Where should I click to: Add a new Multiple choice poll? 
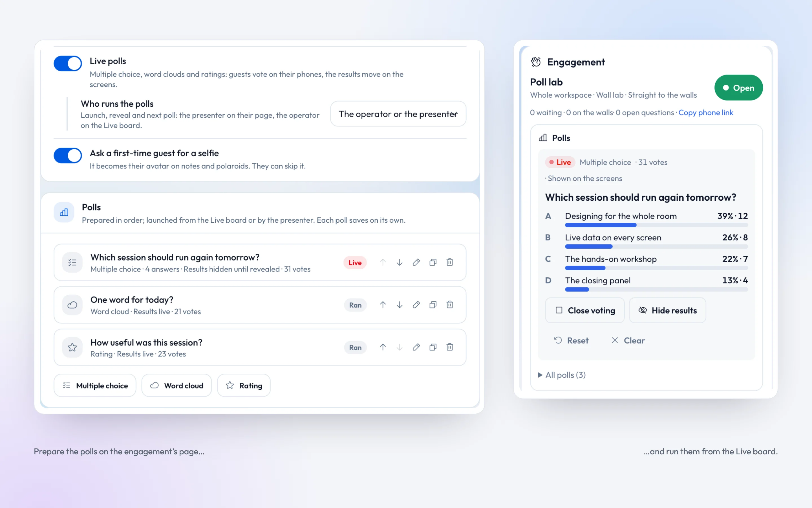coord(95,386)
